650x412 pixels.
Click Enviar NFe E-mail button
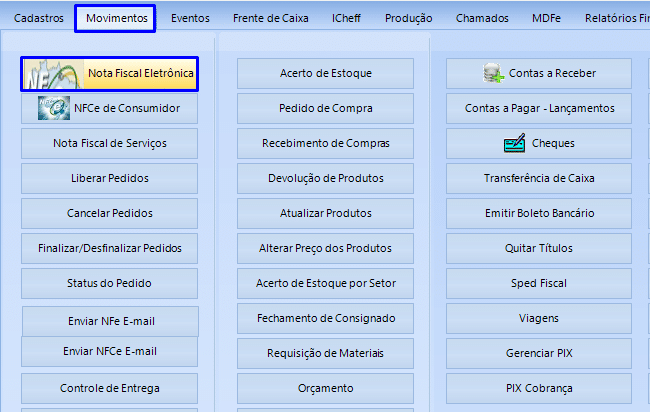[110, 321]
